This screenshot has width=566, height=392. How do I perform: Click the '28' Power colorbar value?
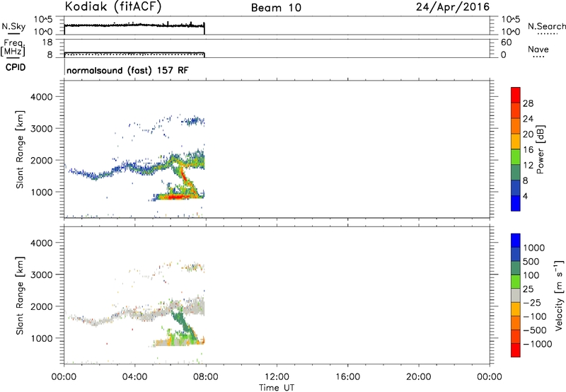coord(528,103)
